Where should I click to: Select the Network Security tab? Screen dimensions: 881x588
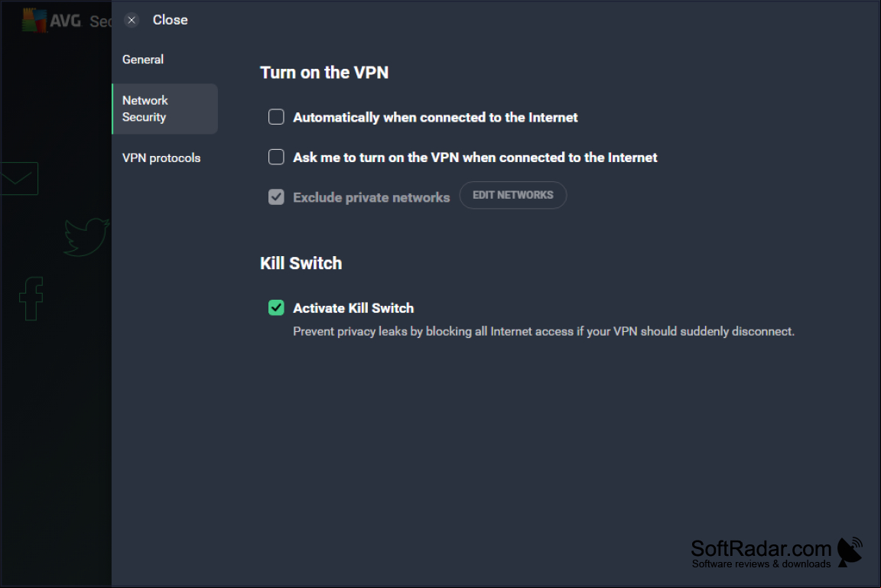[165, 109]
